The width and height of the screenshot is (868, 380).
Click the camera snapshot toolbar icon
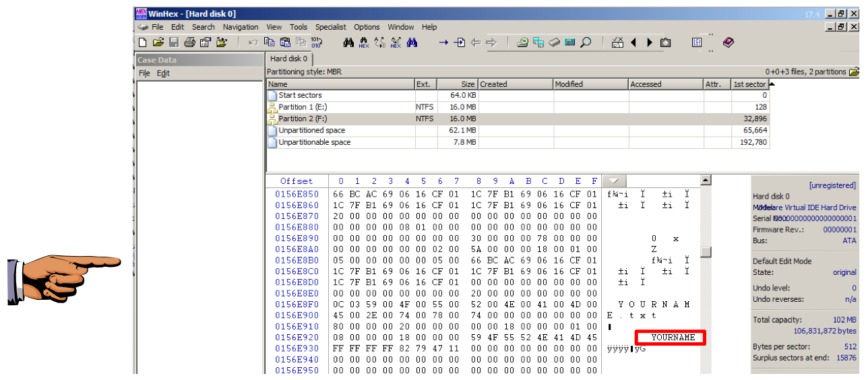click(x=666, y=42)
